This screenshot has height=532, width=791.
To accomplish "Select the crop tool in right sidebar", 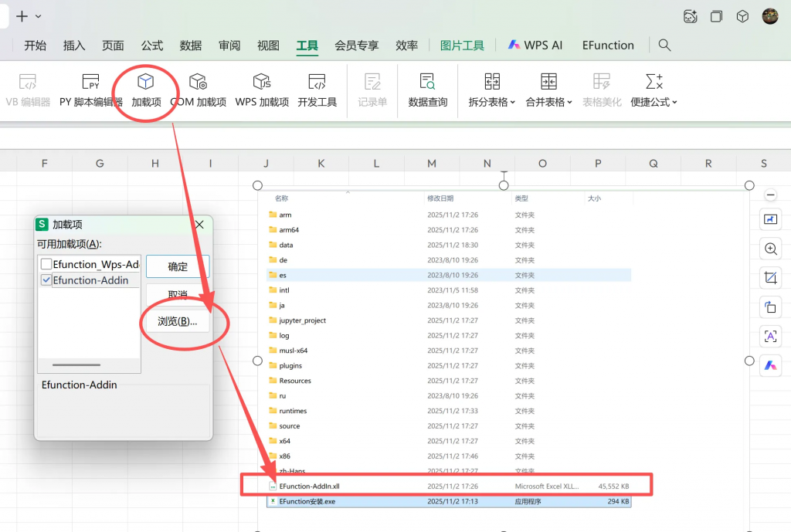I will [x=770, y=278].
